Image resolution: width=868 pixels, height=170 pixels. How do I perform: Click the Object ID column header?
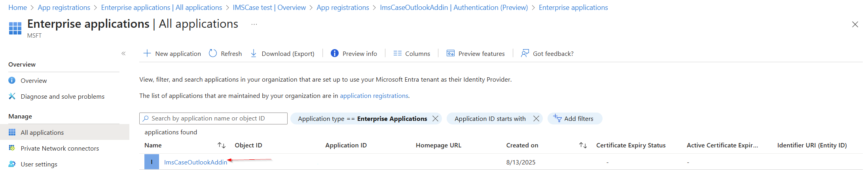point(248,145)
